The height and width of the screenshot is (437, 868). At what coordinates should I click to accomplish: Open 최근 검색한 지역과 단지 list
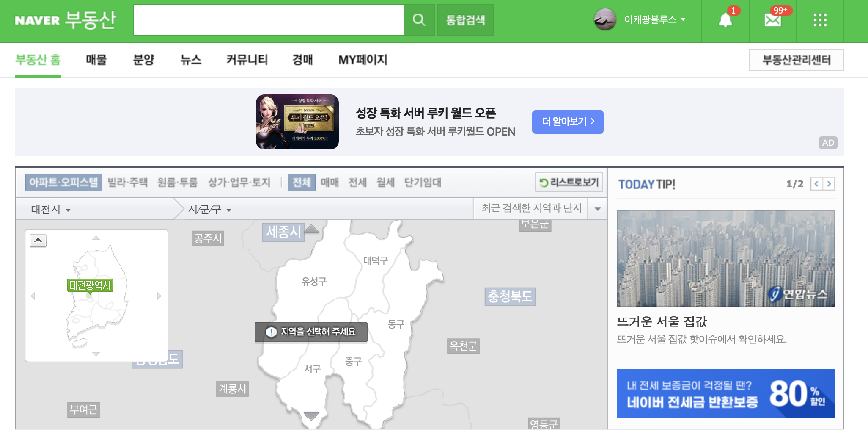pos(531,208)
